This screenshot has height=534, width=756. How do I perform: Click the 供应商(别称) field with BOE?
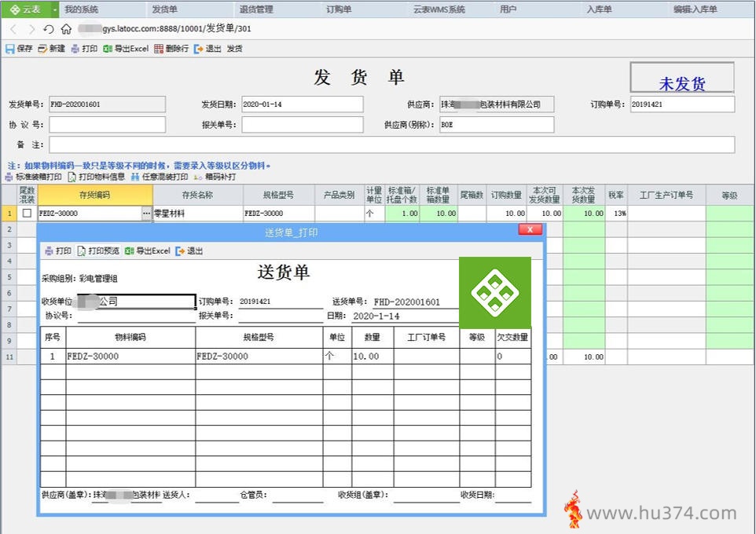click(x=497, y=124)
